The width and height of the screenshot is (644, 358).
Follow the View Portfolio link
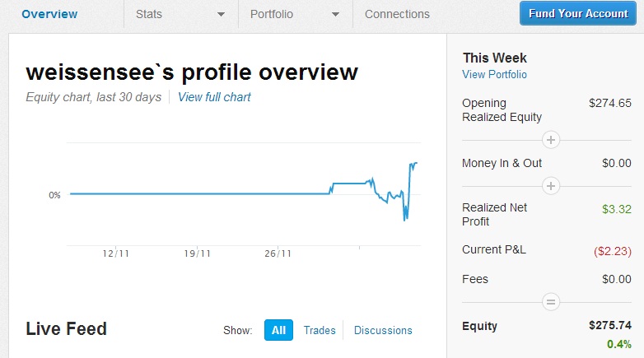494,75
